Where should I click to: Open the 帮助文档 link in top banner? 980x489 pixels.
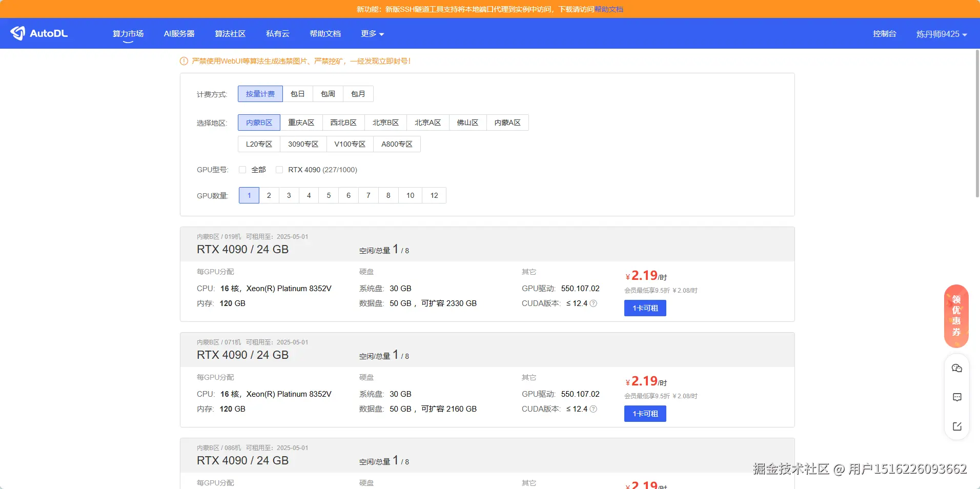(x=609, y=9)
